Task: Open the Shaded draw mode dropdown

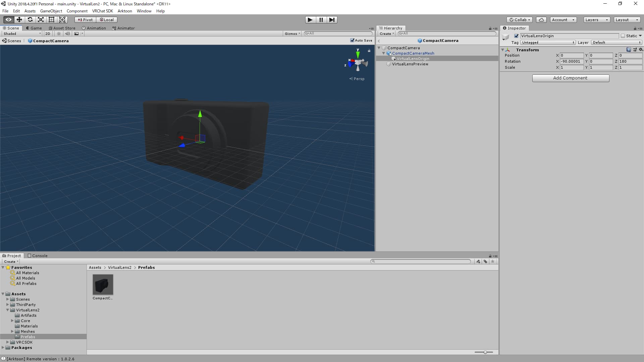Action: pos(22,34)
